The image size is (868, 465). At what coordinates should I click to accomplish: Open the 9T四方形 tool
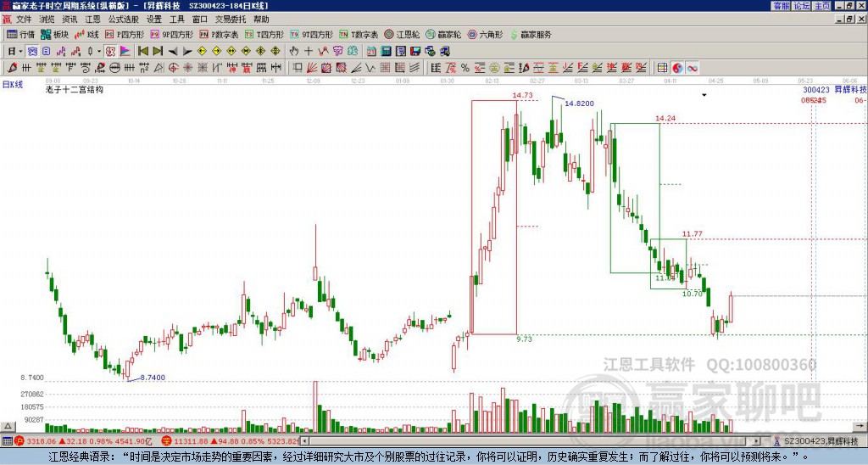click(x=311, y=34)
